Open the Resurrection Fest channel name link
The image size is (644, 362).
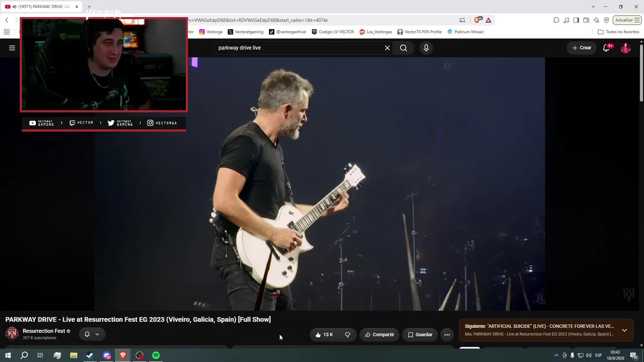44,331
